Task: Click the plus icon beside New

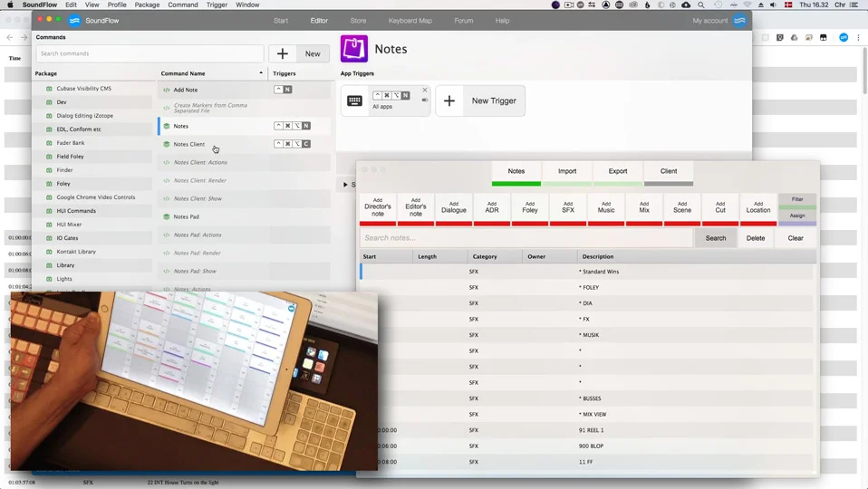Action: pos(283,53)
